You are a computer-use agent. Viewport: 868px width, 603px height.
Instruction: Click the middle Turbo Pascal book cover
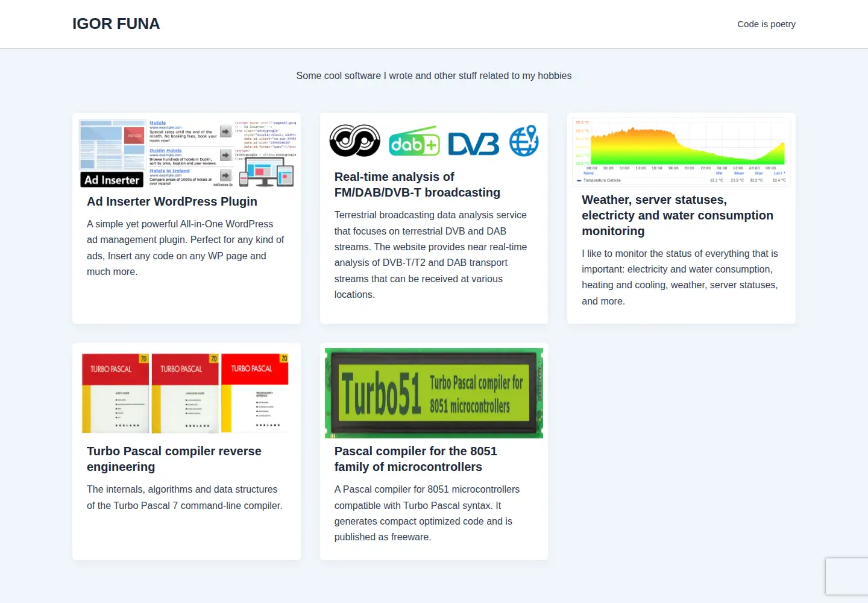click(x=185, y=393)
